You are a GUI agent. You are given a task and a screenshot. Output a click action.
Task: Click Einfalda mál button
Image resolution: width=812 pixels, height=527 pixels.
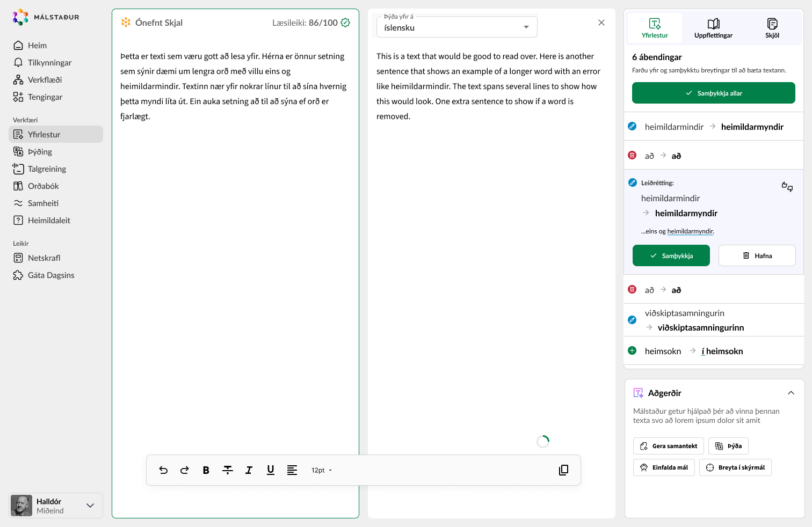pyautogui.click(x=664, y=467)
